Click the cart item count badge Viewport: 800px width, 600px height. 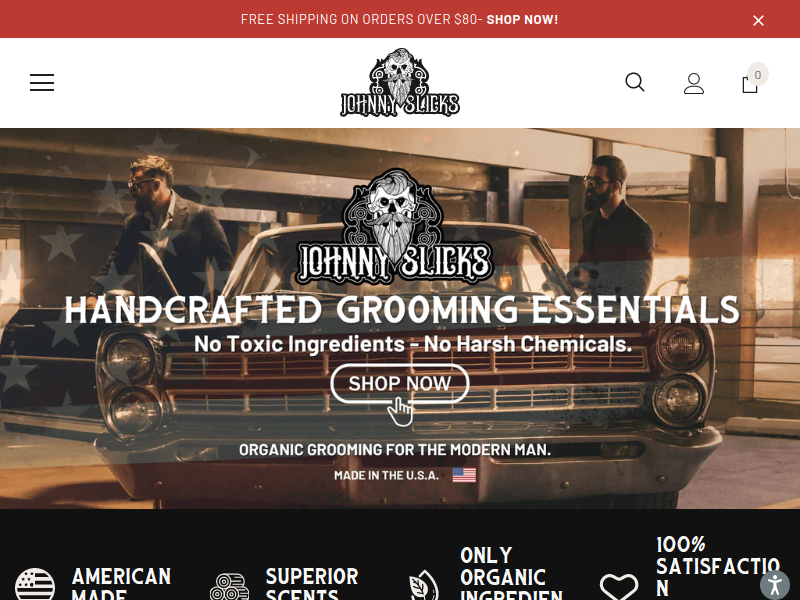[758, 74]
